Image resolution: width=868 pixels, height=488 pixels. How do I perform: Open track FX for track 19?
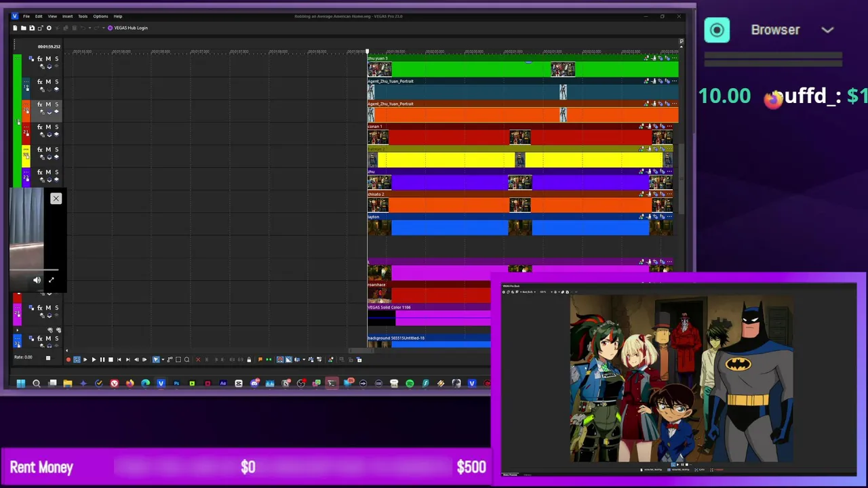pyautogui.click(x=39, y=81)
